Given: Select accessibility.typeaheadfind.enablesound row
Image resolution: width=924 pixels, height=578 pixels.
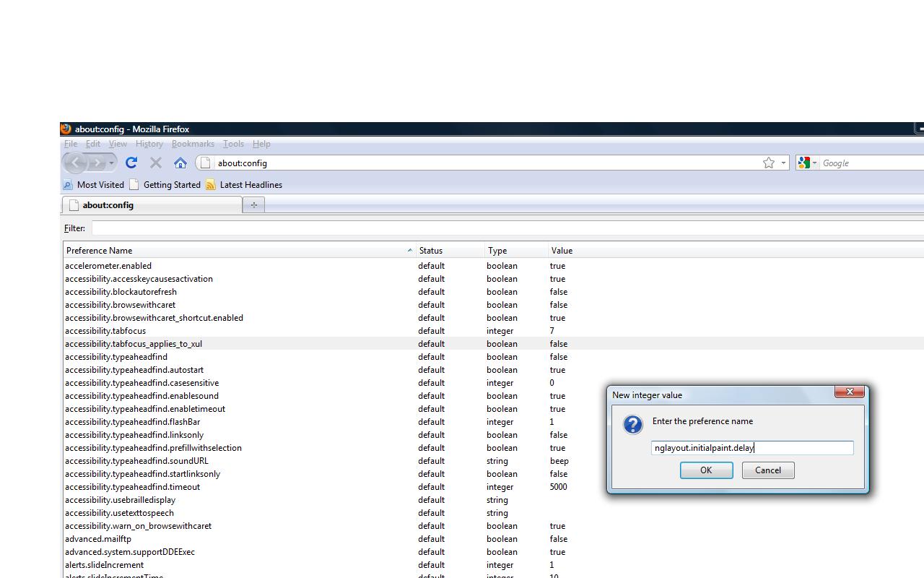Looking at the screenshot, I should tap(493, 396).
